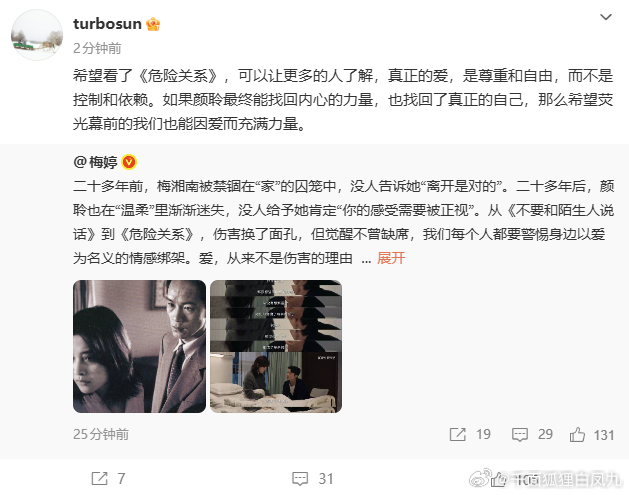Open comments with bottom bubble icon

click(x=300, y=479)
